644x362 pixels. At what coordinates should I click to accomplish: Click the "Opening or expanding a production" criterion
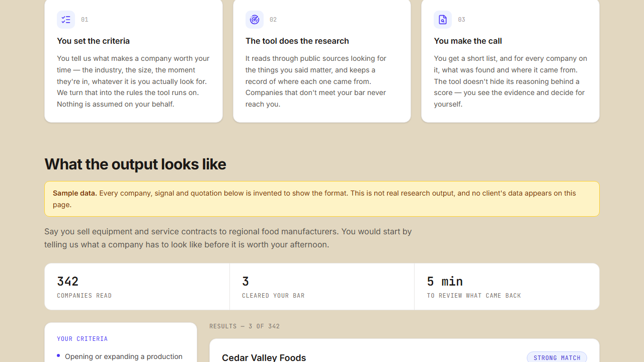pyautogui.click(x=124, y=356)
